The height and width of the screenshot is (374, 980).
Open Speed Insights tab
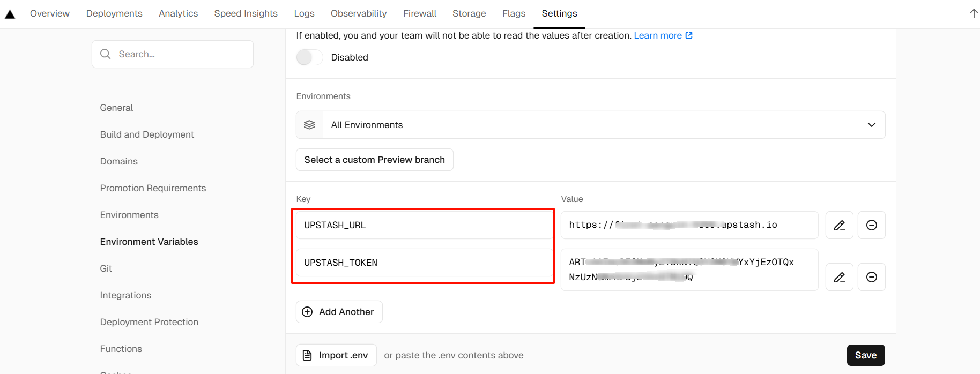tap(246, 13)
